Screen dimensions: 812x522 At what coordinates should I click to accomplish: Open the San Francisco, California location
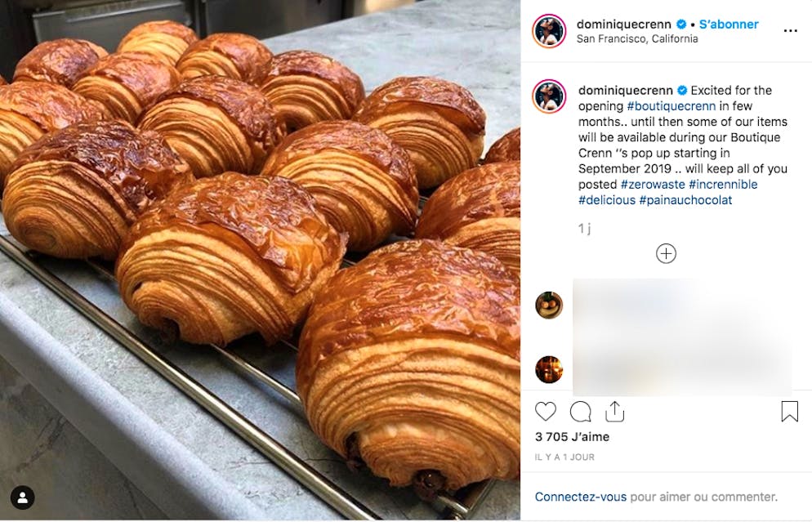point(637,39)
